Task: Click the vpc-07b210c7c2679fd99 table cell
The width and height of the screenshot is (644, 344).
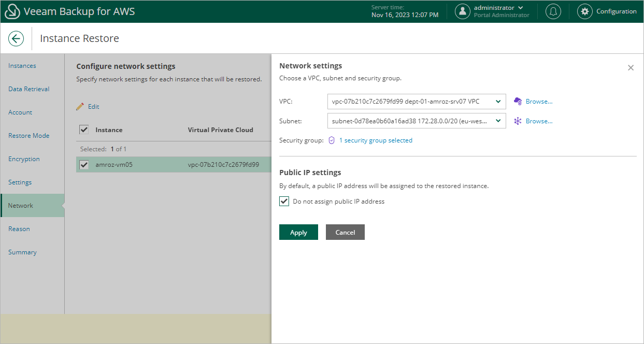Action: click(223, 165)
